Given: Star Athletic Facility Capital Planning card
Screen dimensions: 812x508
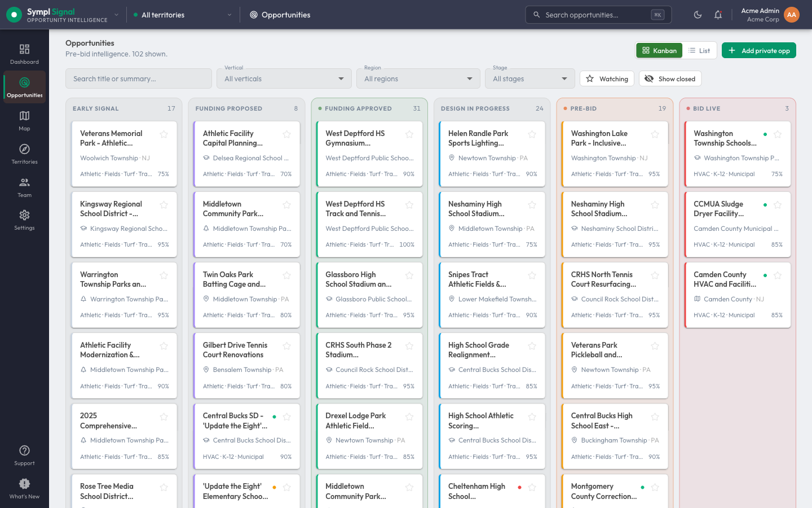Looking at the screenshot, I should (x=286, y=134).
